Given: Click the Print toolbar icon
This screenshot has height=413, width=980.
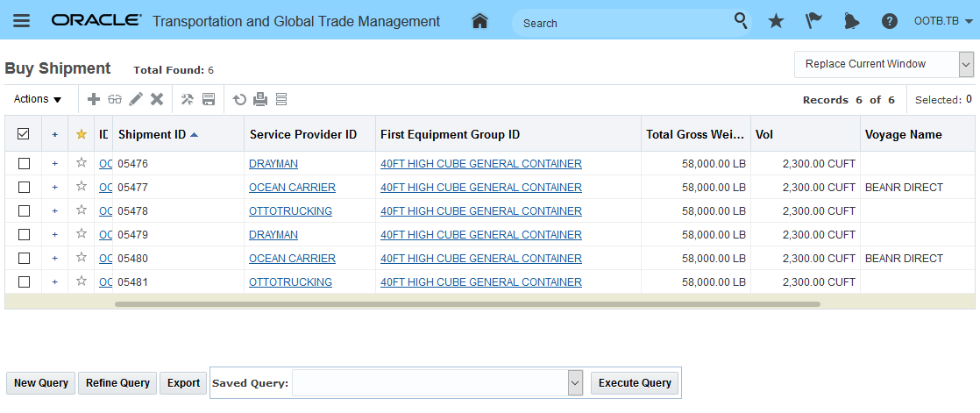Looking at the screenshot, I should click(x=260, y=99).
